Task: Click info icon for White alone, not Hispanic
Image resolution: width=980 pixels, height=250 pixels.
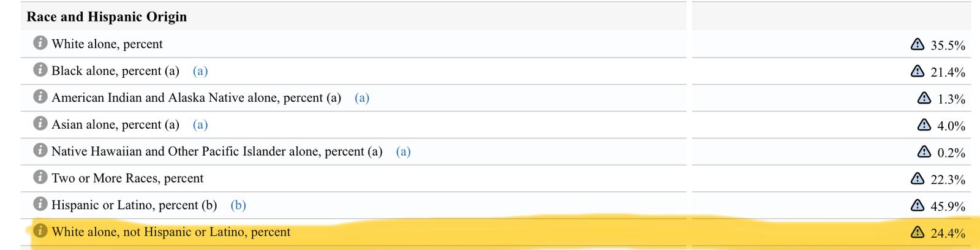Action: pos(40,231)
